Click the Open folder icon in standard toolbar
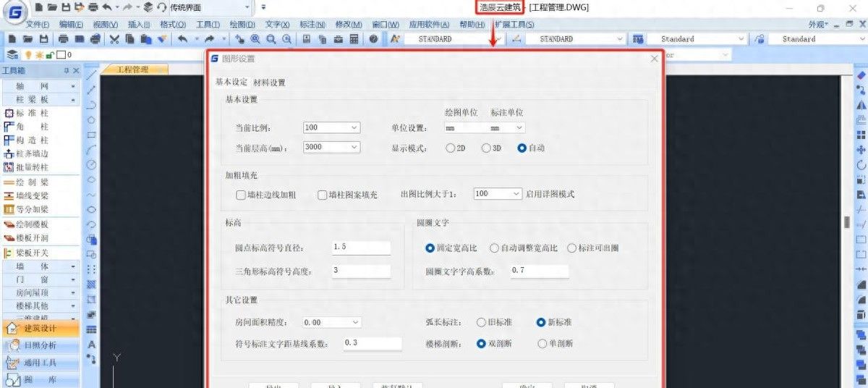The height and width of the screenshot is (388, 868). point(28,39)
